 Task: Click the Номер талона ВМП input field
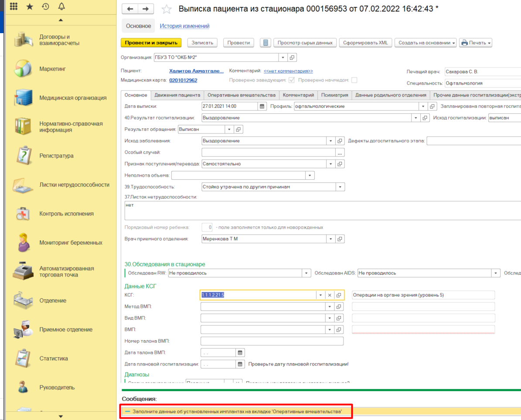click(272, 341)
